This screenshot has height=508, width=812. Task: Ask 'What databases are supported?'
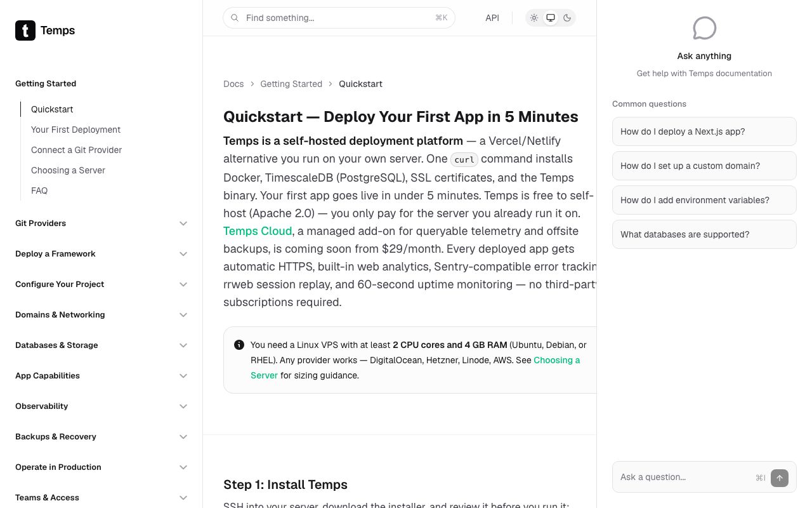coord(704,234)
